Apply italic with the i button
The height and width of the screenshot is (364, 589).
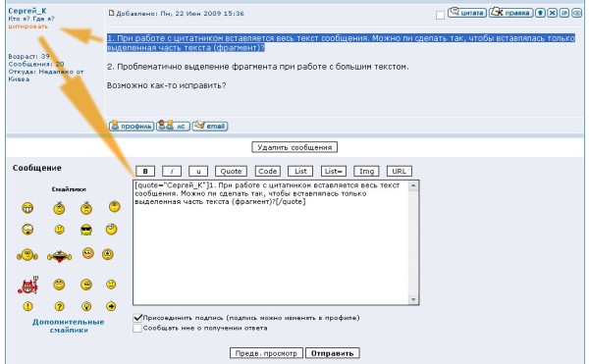tap(172, 171)
